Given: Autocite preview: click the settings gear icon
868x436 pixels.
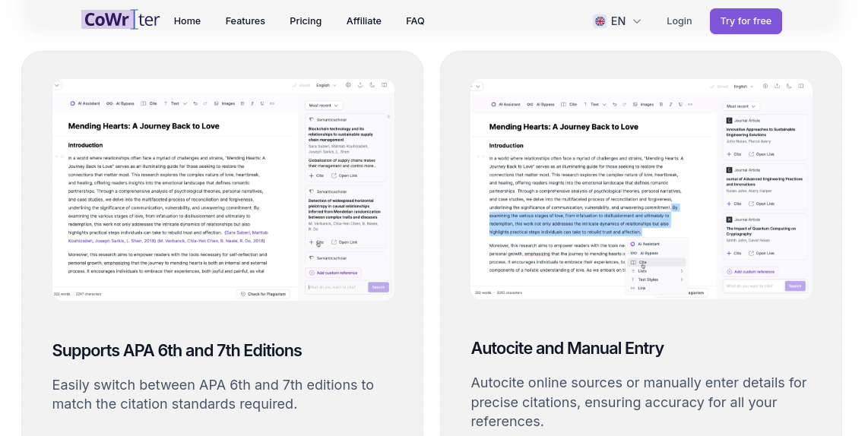Looking at the screenshot, I should pyautogui.click(x=765, y=87).
